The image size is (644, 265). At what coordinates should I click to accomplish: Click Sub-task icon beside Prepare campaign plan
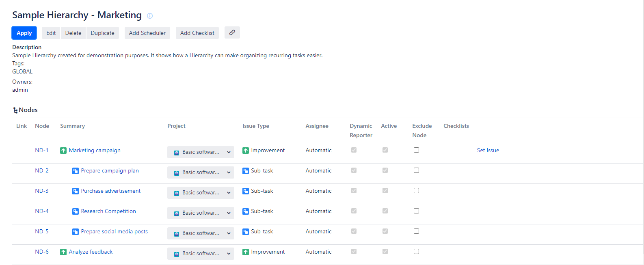point(76,171)
